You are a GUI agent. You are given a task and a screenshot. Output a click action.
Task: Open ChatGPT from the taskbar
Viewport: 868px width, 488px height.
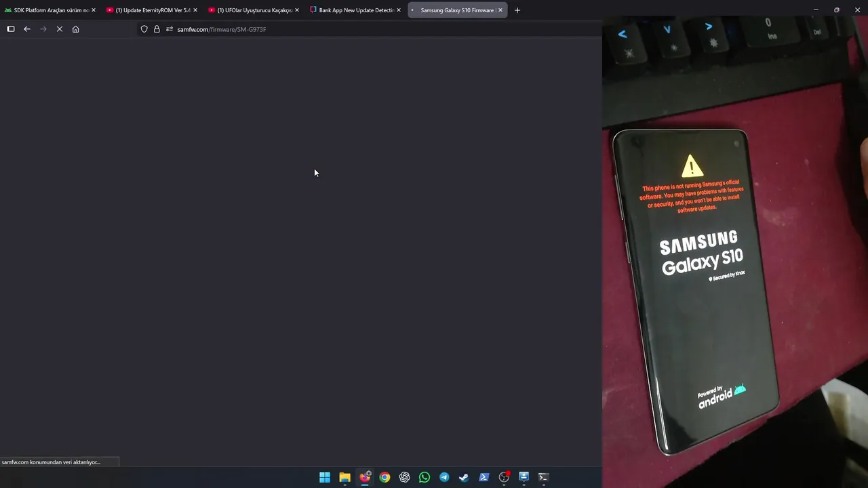(404, 477)
